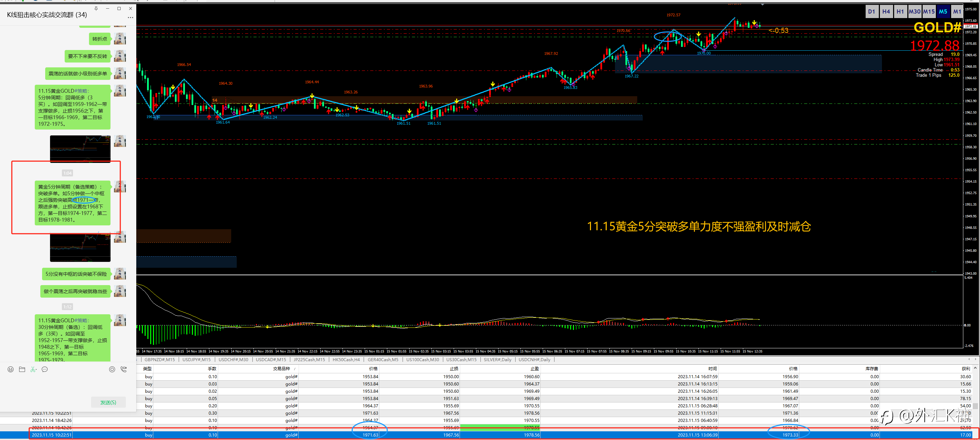This screenshot has width=980, height=440.
Task: Pin the WeChat group chat window on top
Action: click(x=96, y=8)
